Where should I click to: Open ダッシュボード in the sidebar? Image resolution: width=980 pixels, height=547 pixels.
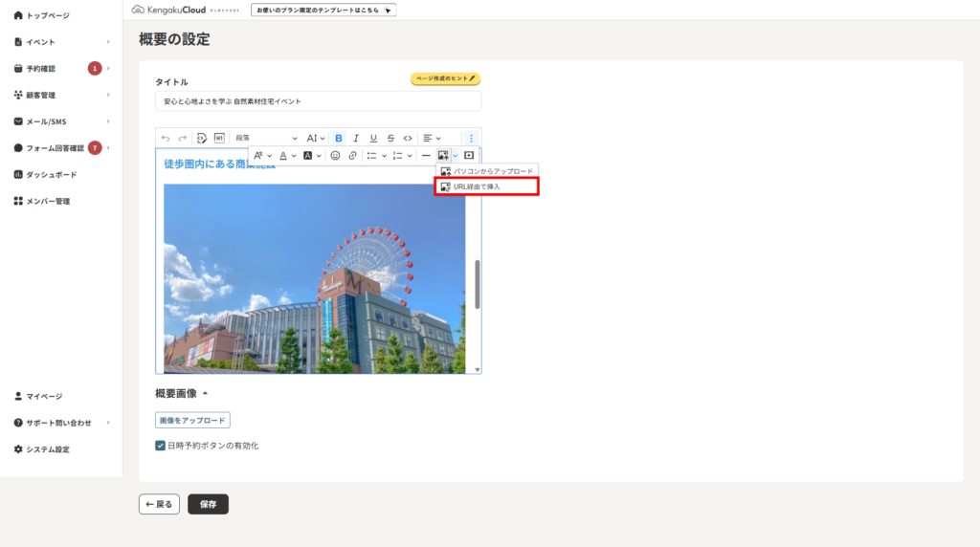51,175
